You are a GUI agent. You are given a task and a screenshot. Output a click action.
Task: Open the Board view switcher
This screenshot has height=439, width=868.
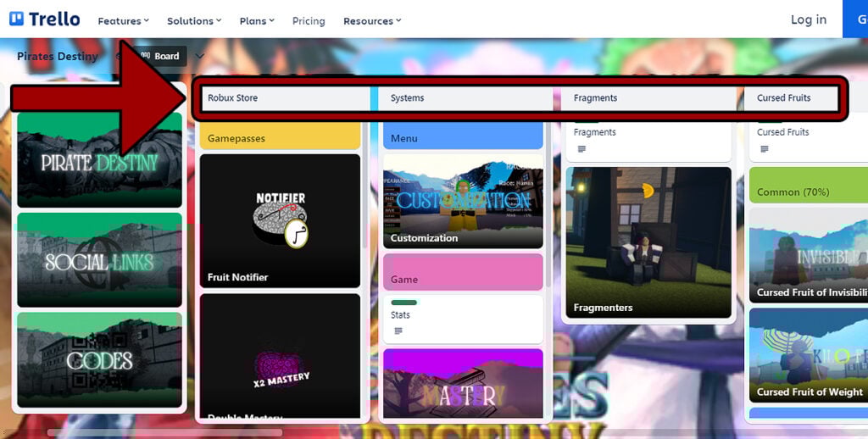click(x=160, y=56)
